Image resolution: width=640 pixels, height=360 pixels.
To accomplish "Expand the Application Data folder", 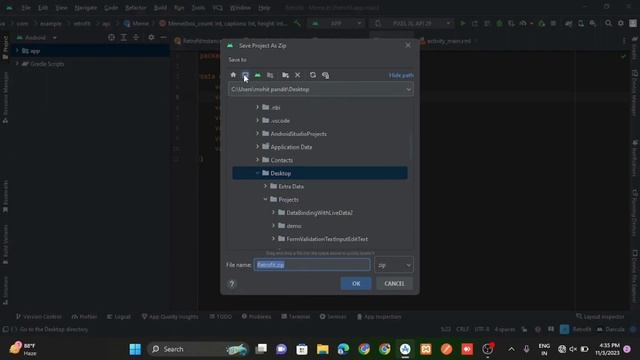I will (258, 147).
